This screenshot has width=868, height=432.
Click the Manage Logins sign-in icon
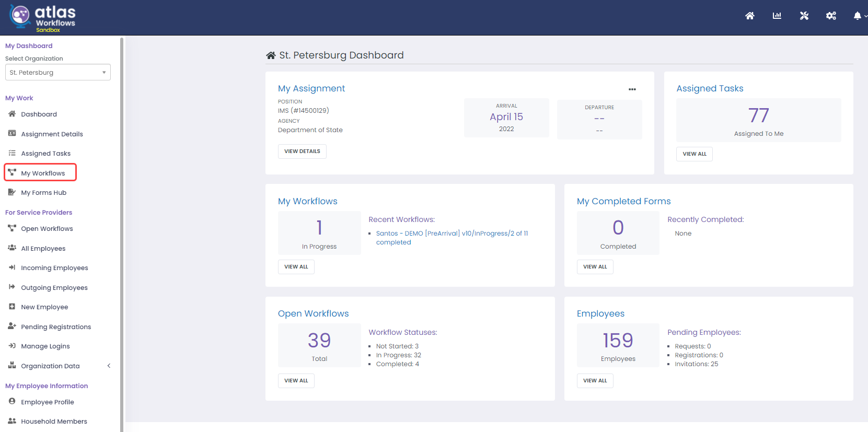(x=12, y=346)
